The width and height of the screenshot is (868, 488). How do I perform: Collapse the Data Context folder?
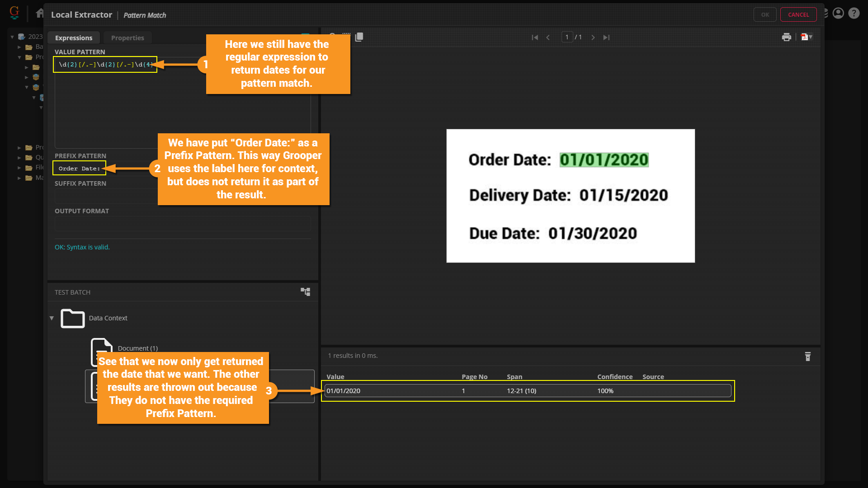tap(52, 318)
